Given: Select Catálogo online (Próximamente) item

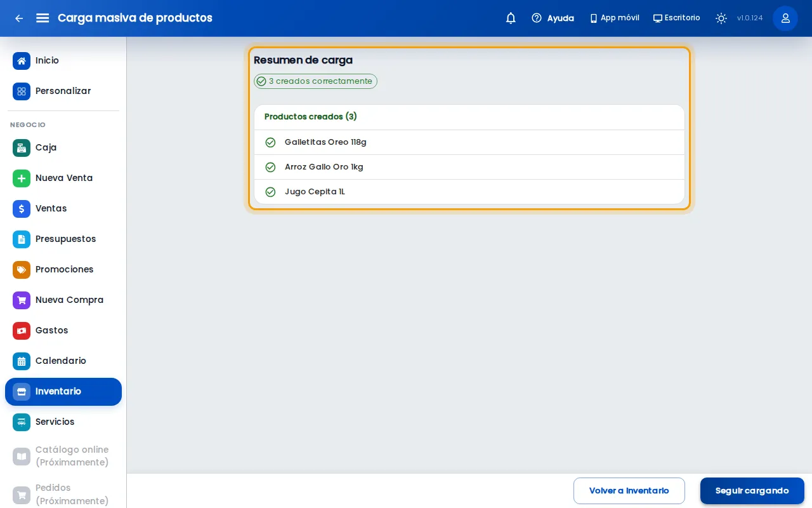Looking at the screenshot, I should coord(63,456).
